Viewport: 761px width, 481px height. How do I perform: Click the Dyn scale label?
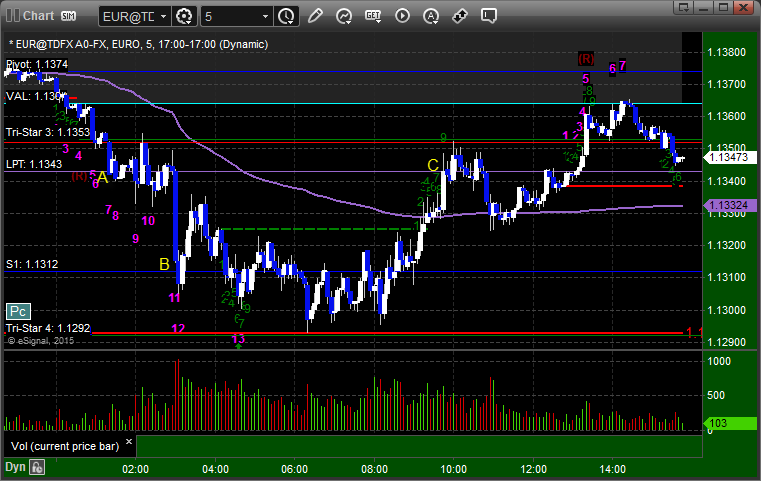15,467
